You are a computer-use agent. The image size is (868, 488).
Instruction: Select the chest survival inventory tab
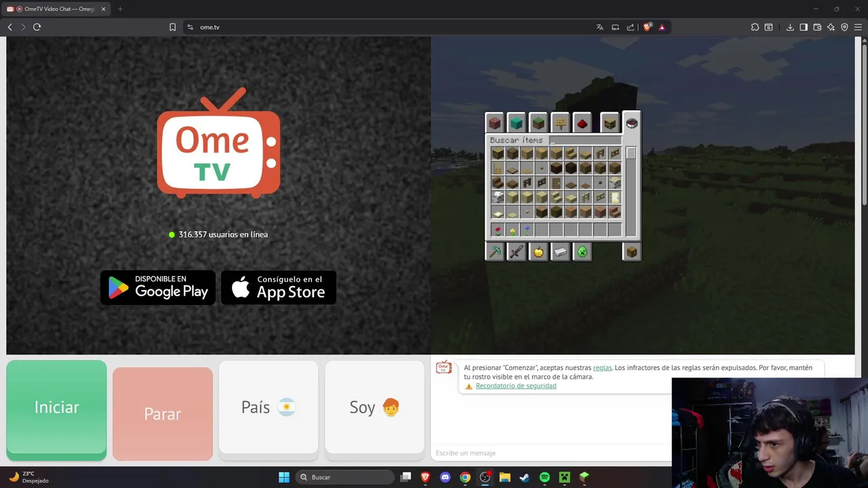coord(631,252)
